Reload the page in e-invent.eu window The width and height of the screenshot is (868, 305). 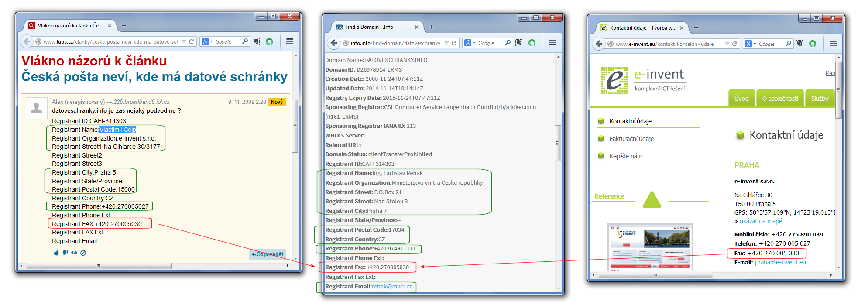(734, 44)
